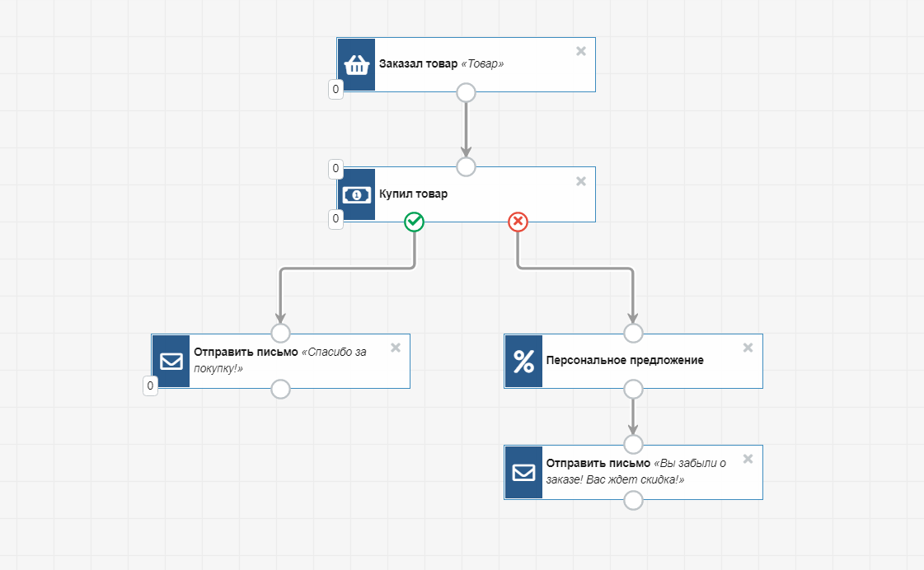924x570 pixels.
Task: Remove the «Персональное предложение» block via X
Action: (748, 348)
